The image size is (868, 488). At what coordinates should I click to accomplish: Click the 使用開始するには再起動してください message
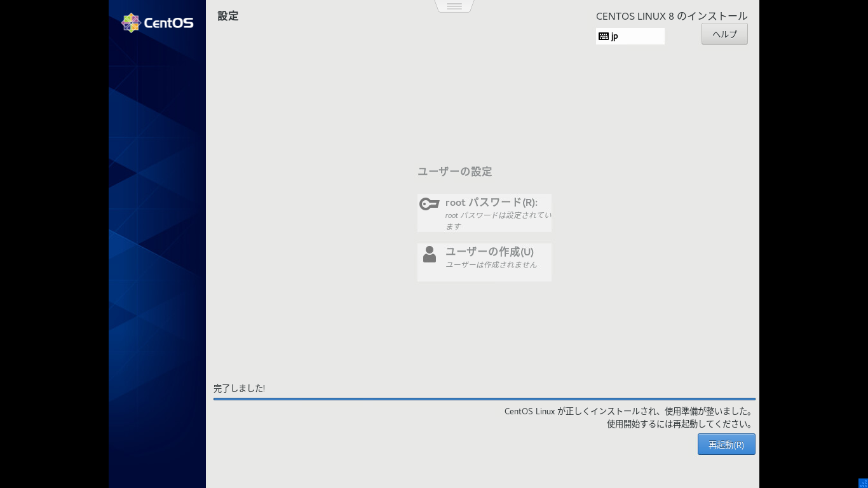681,424
